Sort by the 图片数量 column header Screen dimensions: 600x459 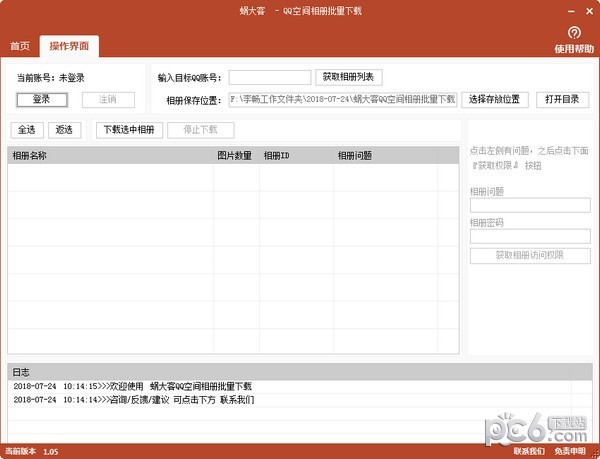tap(236, 156)
